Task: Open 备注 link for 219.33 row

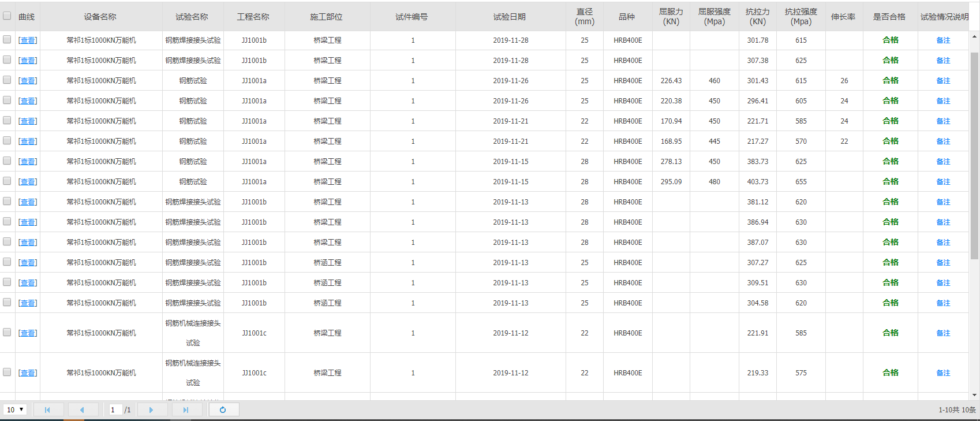Action: pyautogui.click(x=943, y=373)
